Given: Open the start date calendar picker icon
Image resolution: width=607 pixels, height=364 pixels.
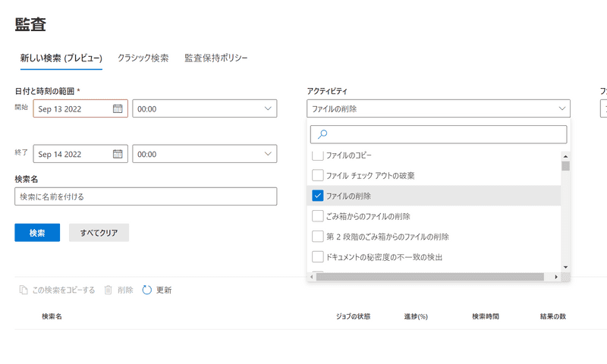Looking at the screenshot, I should [118, 108].
